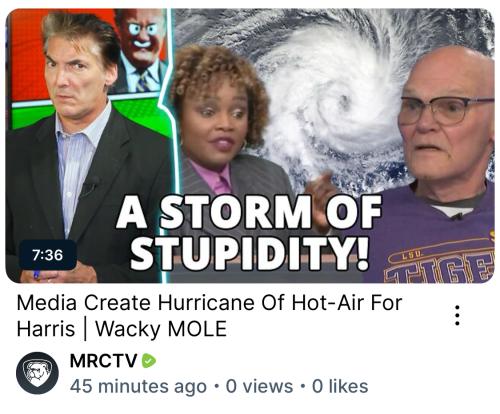Open video via 'Media Create Hurricane' title line
The width and height of the screenshot is (500, 414).
coord(209,303)
